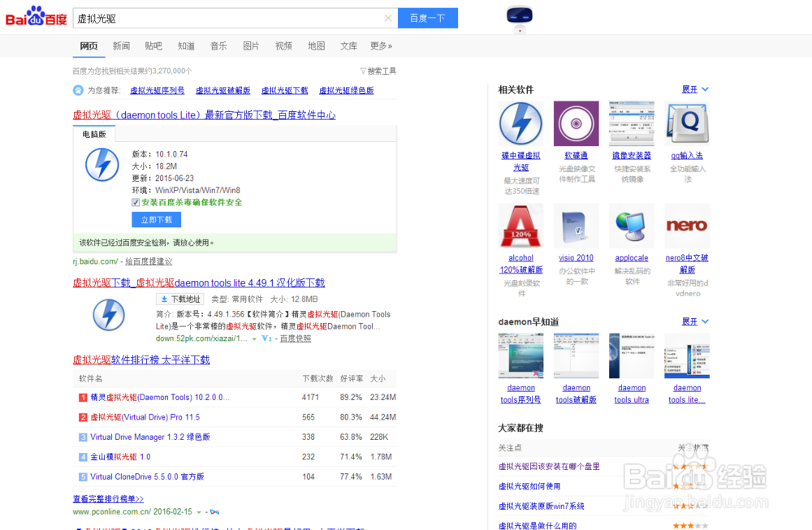Screen dimensions: 812x530
Task: Open the nero8中文破解版 link
Action: click(x=687, y=264)
